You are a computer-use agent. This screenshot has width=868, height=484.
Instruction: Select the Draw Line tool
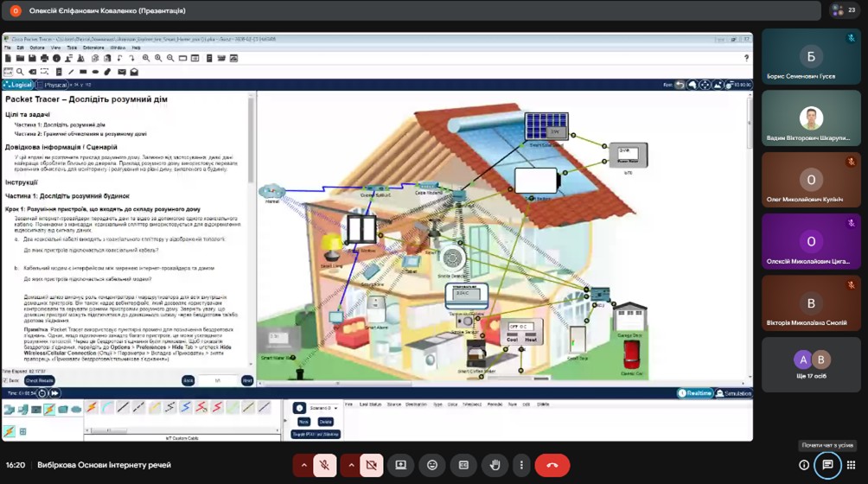tap(71, 72)
